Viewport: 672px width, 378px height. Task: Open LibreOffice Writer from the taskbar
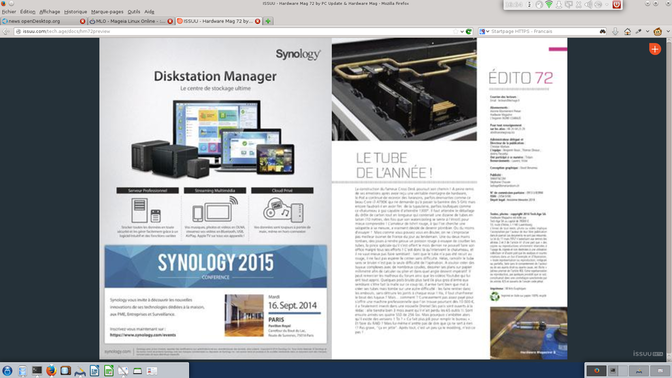point(94,371)
